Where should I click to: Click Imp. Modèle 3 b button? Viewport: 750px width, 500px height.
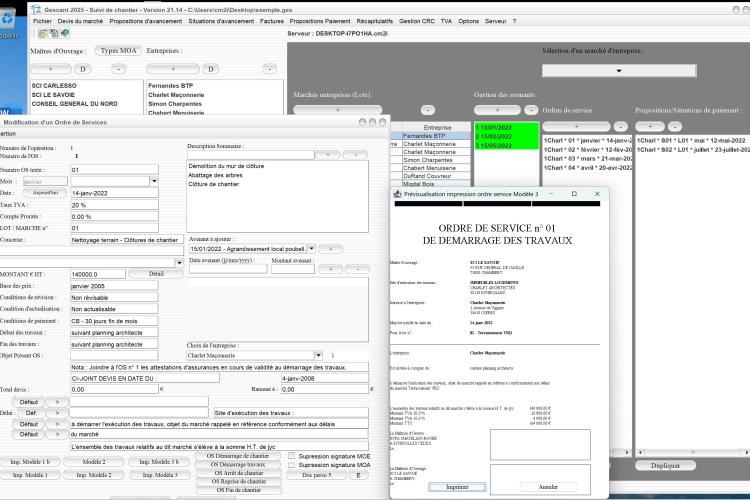[x=159, y=462]
